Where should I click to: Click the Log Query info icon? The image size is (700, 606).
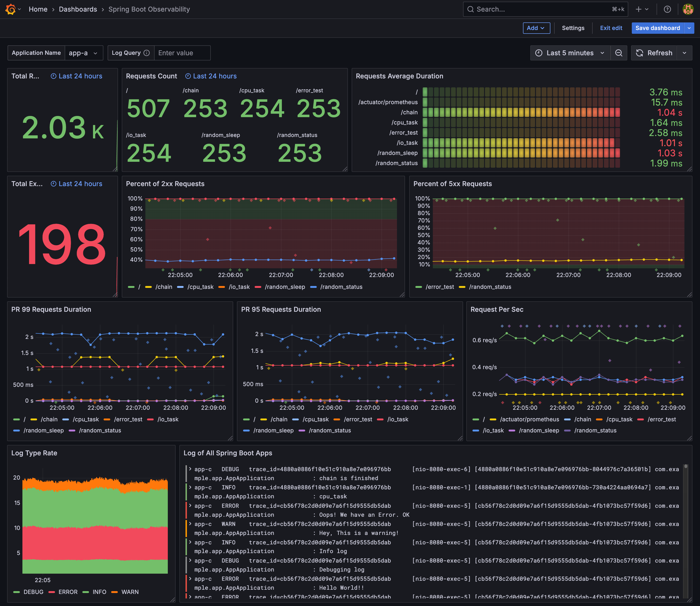(x=146, y=53)
